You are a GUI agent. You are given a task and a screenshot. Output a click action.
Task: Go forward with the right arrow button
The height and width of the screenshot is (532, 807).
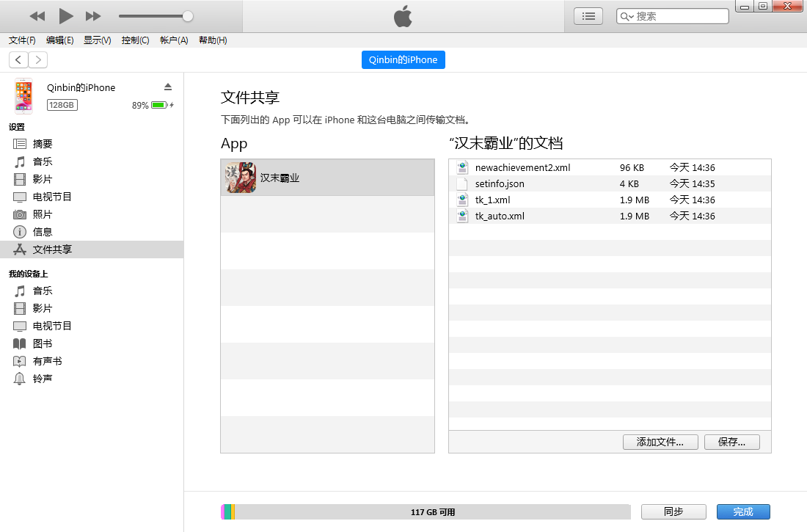tap(38, 59)
